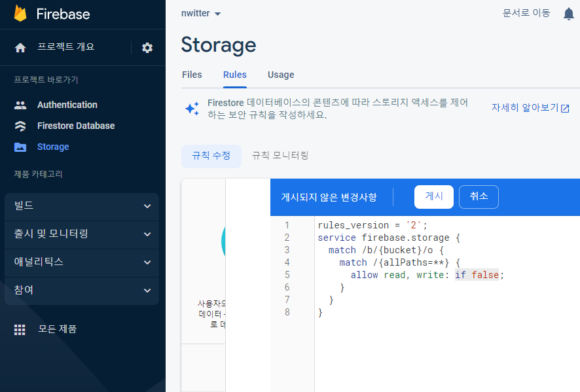Expand the 참여 category
This screenshot has height=392, width=580.
(82, 291)
